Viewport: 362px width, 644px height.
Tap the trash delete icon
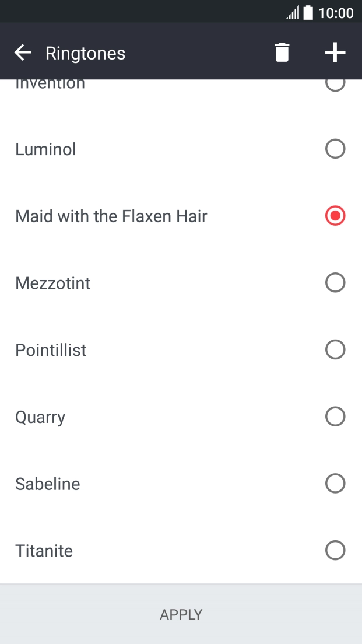pos(282,52)
